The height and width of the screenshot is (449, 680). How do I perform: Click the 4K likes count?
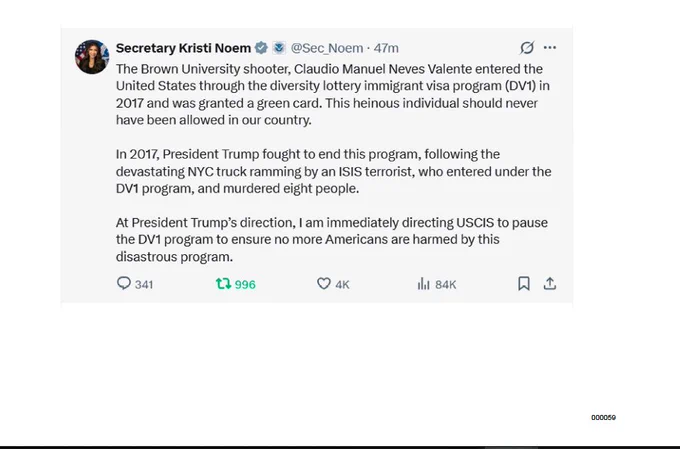[342, 285]
